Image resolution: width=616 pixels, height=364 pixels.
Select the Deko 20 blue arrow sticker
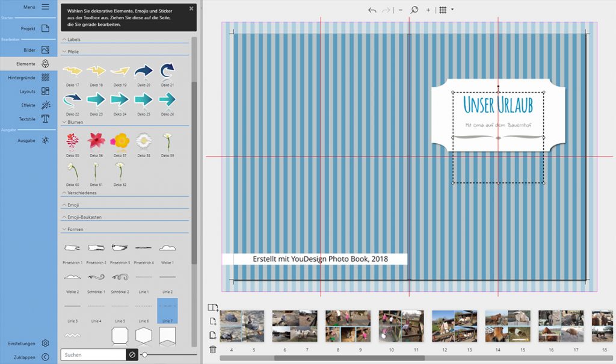tap(143, 72)
